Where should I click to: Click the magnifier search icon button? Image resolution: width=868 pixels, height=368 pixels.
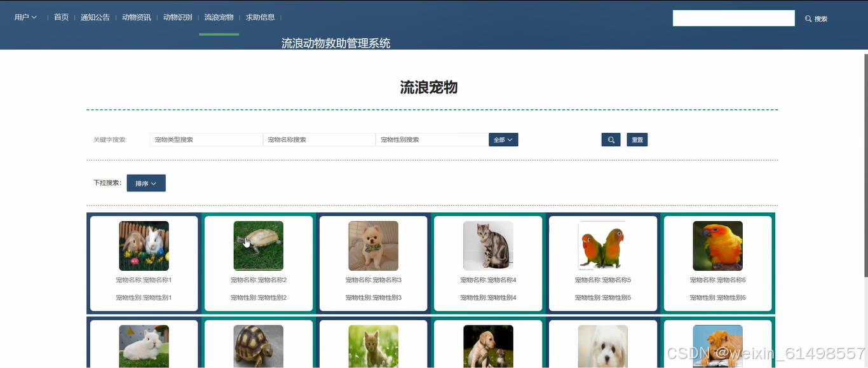point(611,140)
